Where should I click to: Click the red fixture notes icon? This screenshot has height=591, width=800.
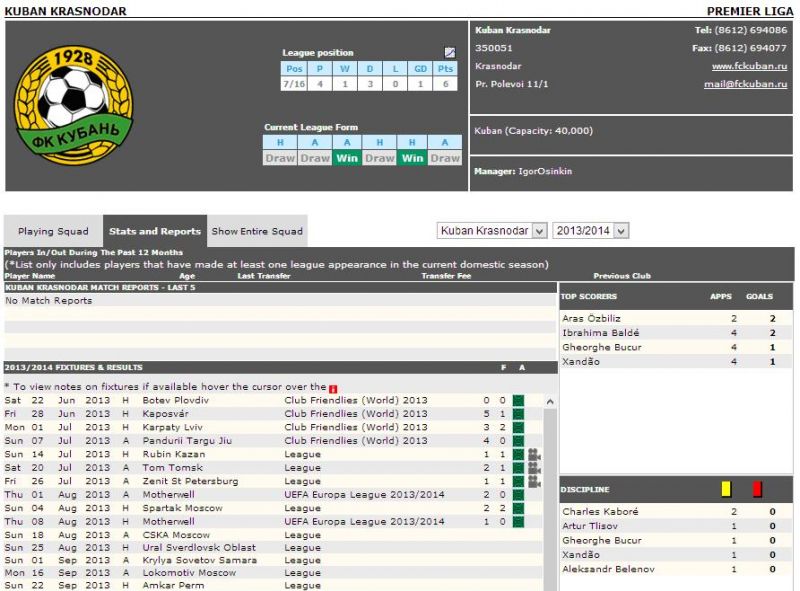click(333, 388)
